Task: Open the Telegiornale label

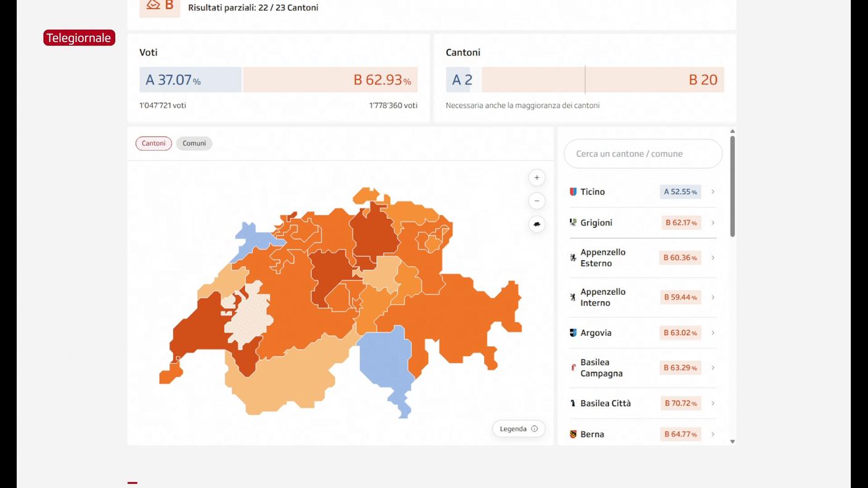Action: [79, 38]
